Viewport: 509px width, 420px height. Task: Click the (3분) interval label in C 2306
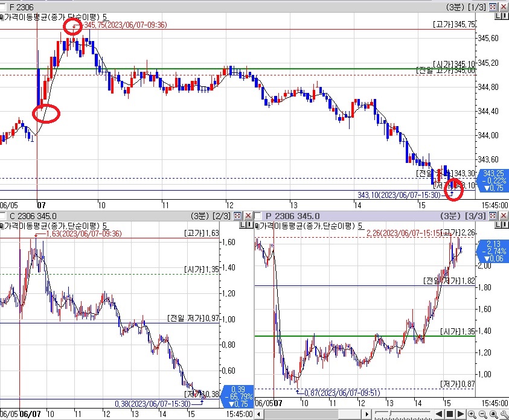coord(200,216)
